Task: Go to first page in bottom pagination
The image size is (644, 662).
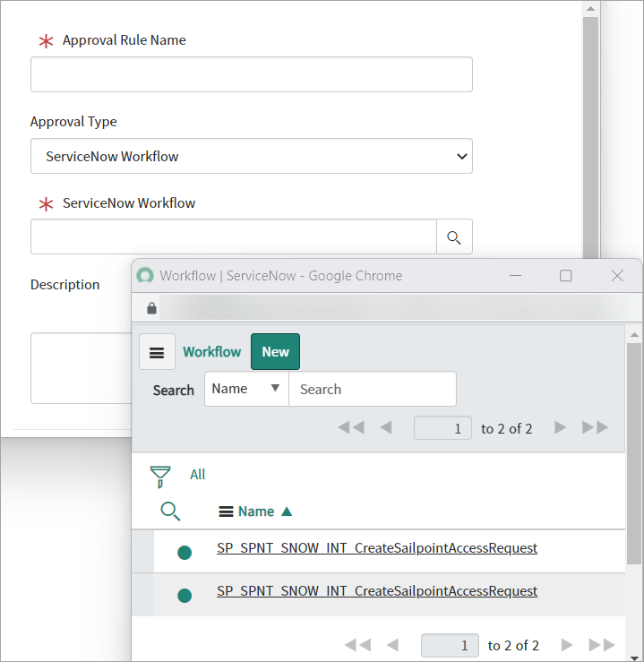Action: 358,645
